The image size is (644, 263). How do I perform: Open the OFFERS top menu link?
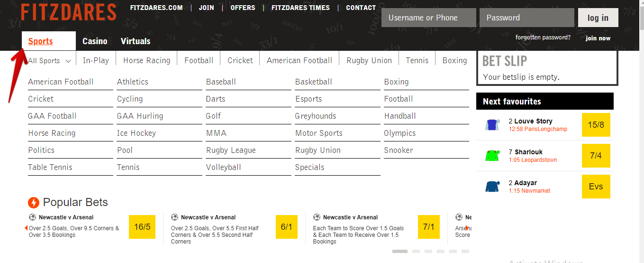pos(243,8)
